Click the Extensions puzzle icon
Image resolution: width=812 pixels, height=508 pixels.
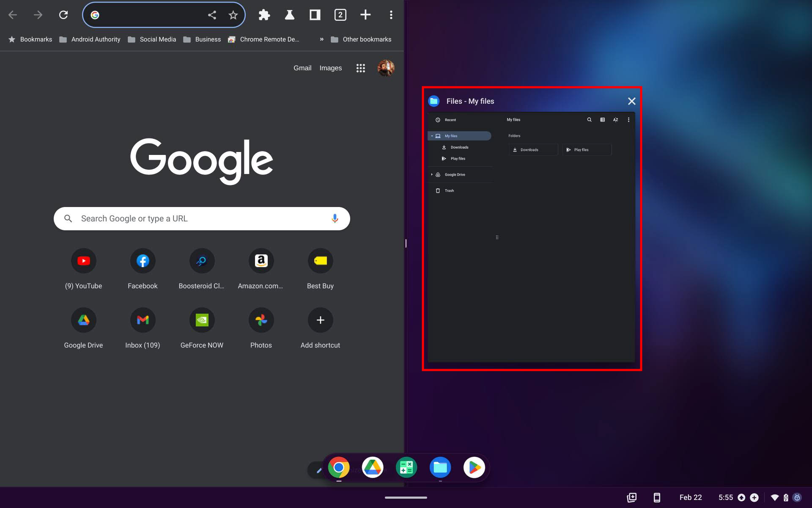(264, 15)
